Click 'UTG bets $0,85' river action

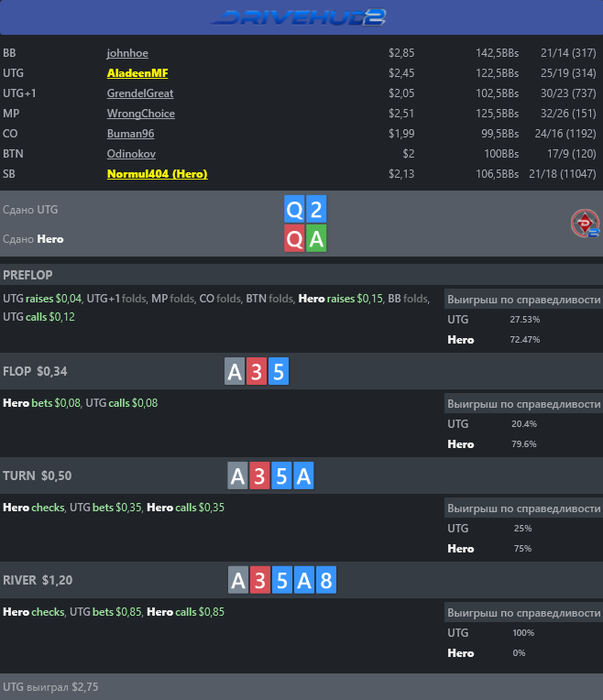coord(105,612)
